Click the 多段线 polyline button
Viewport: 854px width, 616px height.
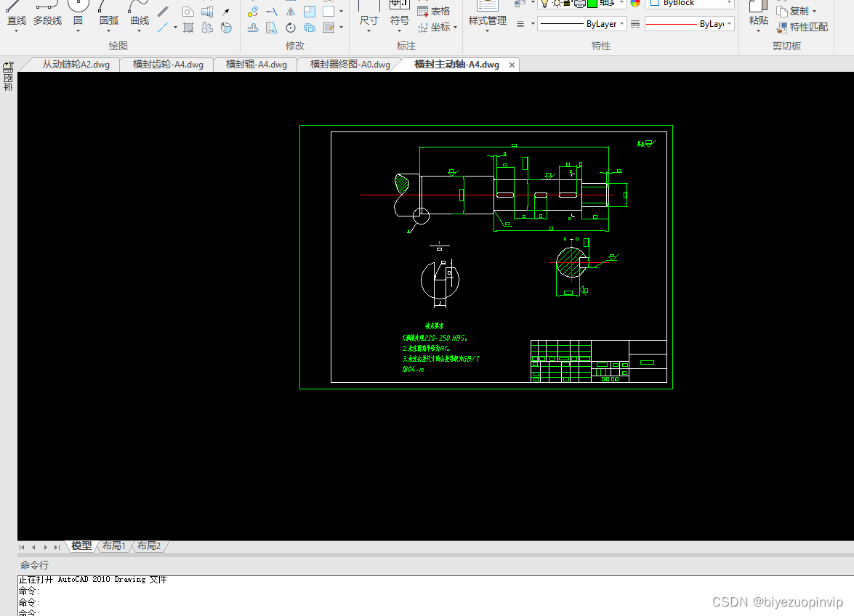47,14
